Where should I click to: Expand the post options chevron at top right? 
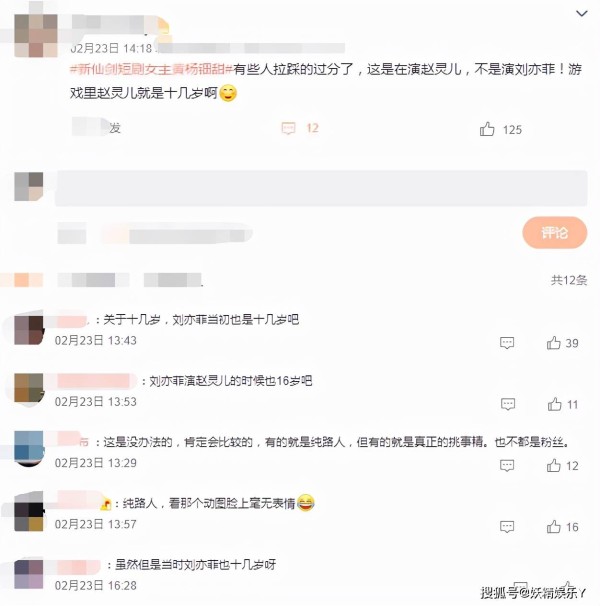(582, 14)
